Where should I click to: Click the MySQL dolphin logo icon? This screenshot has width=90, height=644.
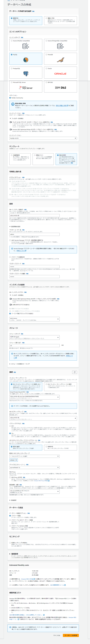tap(26, 60)
